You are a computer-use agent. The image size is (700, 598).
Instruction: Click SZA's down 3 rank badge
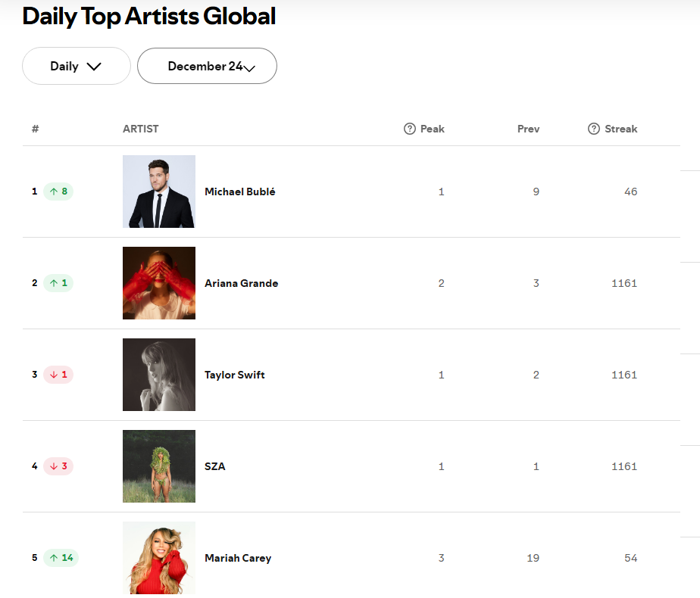pyautogui.click(x=58, y=466)
